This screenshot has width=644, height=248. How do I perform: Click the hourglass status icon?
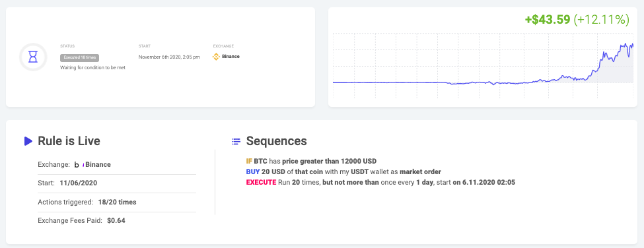[x=33, y=57]
